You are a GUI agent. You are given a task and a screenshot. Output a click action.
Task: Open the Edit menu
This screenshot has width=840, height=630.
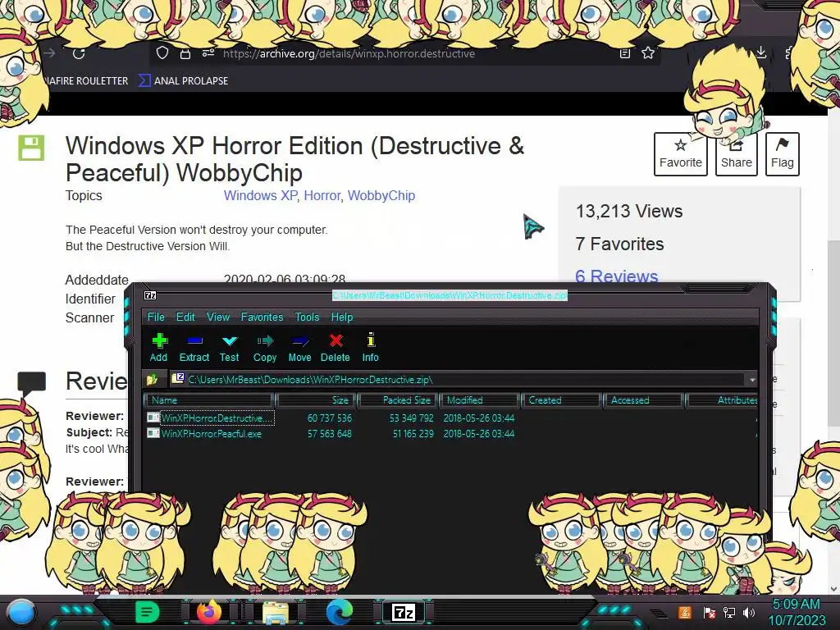click(185, 317)
